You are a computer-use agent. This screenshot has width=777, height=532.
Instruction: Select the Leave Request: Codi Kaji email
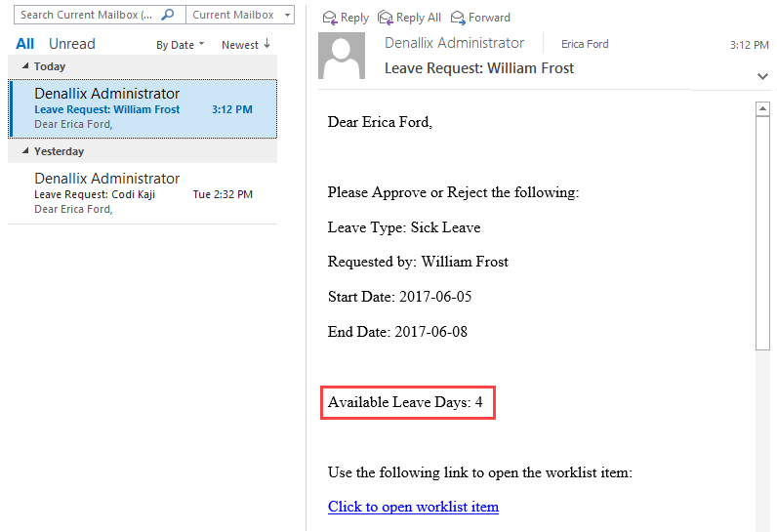coord(143,193)
